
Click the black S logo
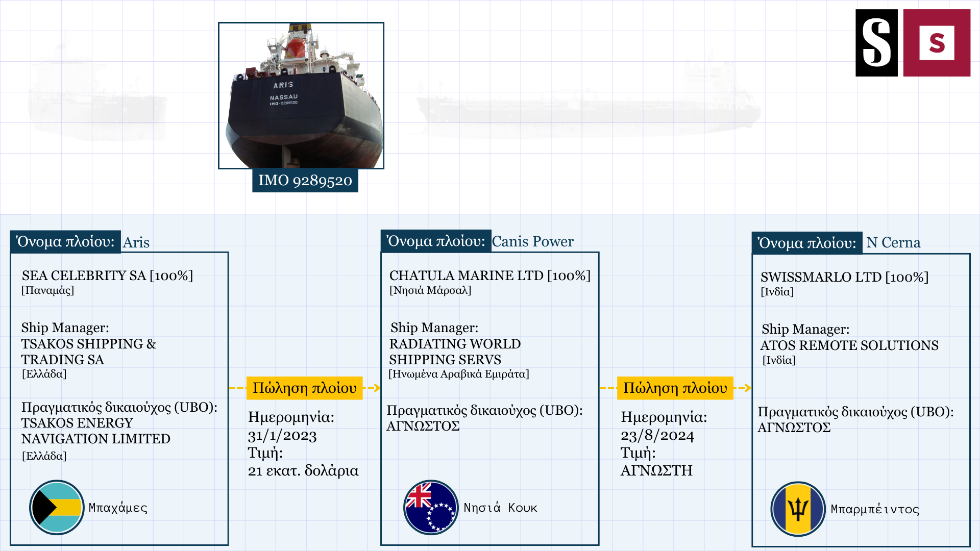(876, 43)
